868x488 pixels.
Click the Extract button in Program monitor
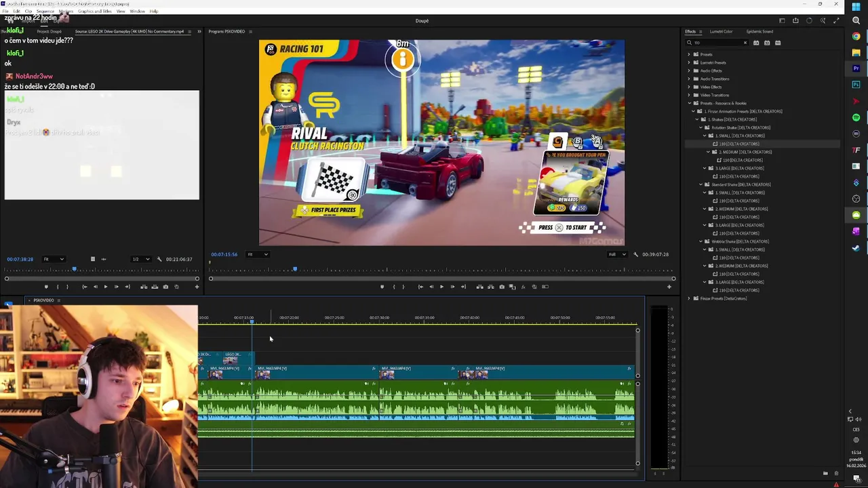(491, 287)
